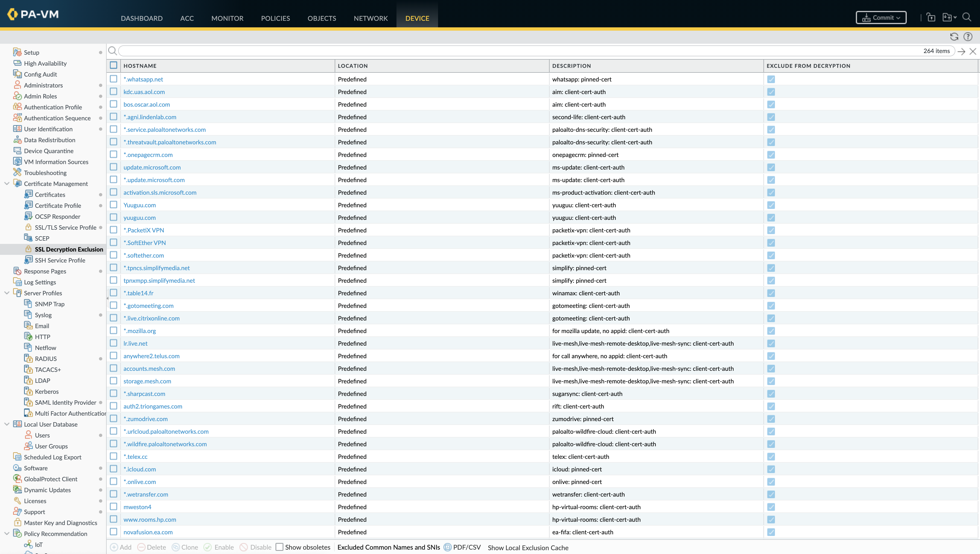Screen dimensions: 980x554
Task: Click the Certificates icon in sidebar
Action: click(28, 194)
